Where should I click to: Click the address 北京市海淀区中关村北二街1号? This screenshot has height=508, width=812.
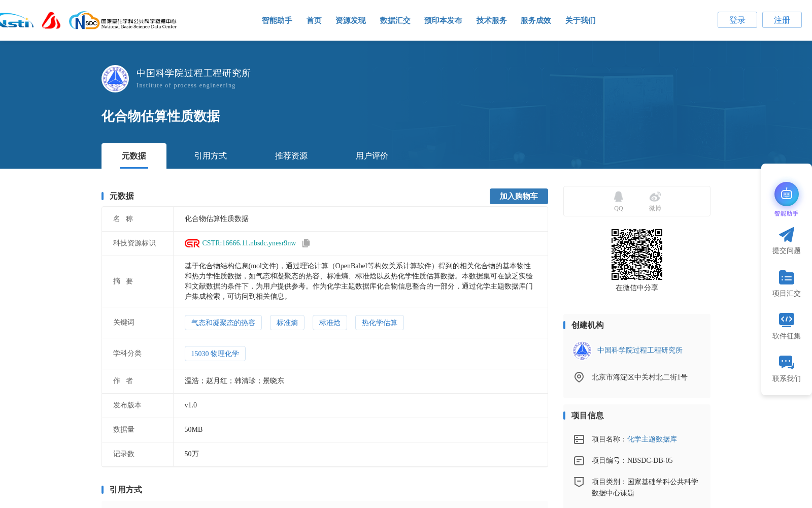pyautogui.click(x=639, y=377)
